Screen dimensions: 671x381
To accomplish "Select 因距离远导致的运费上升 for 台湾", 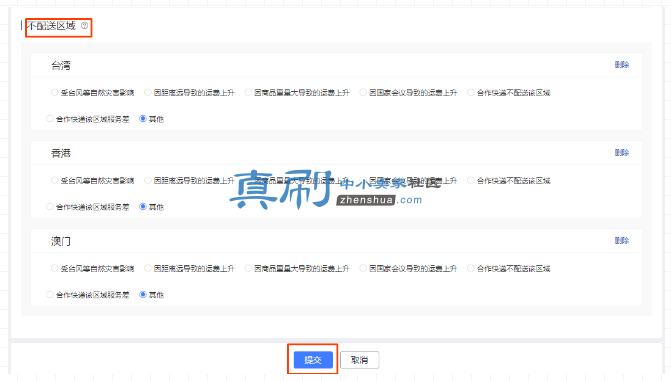I will (148, 92).
